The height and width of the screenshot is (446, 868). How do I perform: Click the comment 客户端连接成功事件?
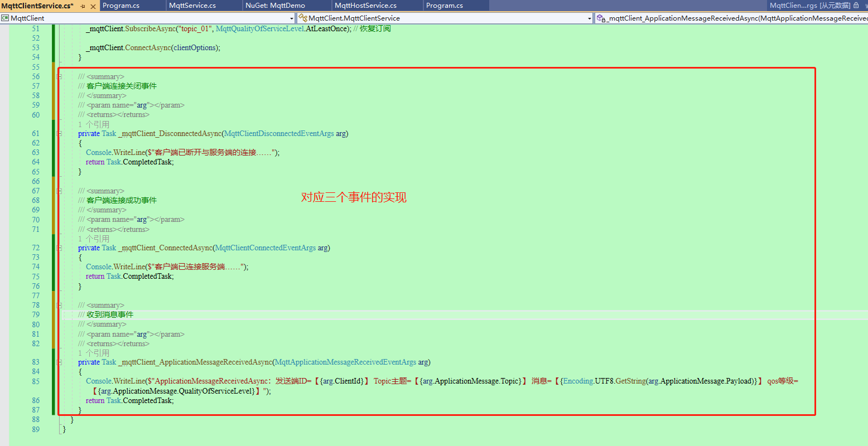122,200
